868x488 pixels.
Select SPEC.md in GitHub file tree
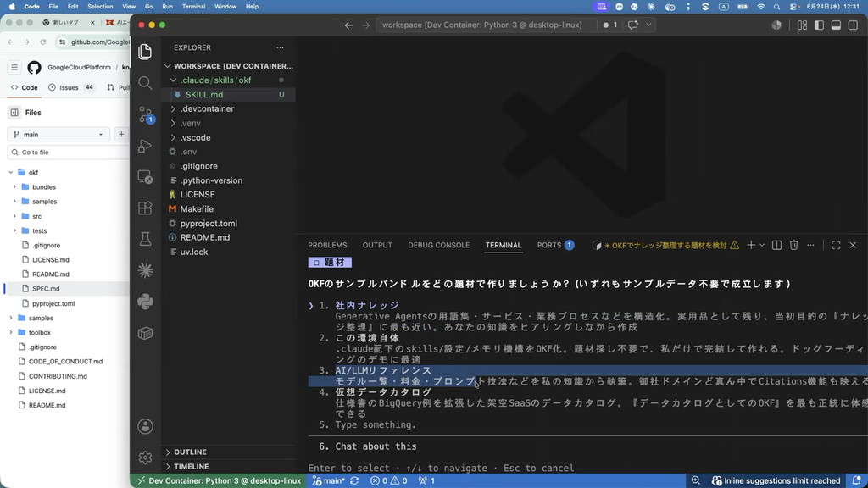point(46,289)
